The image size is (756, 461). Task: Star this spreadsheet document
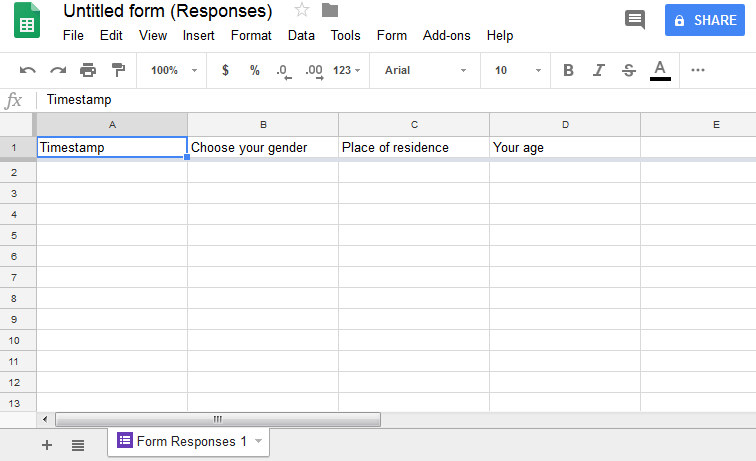pyautogui.click(x=302, y=11)
